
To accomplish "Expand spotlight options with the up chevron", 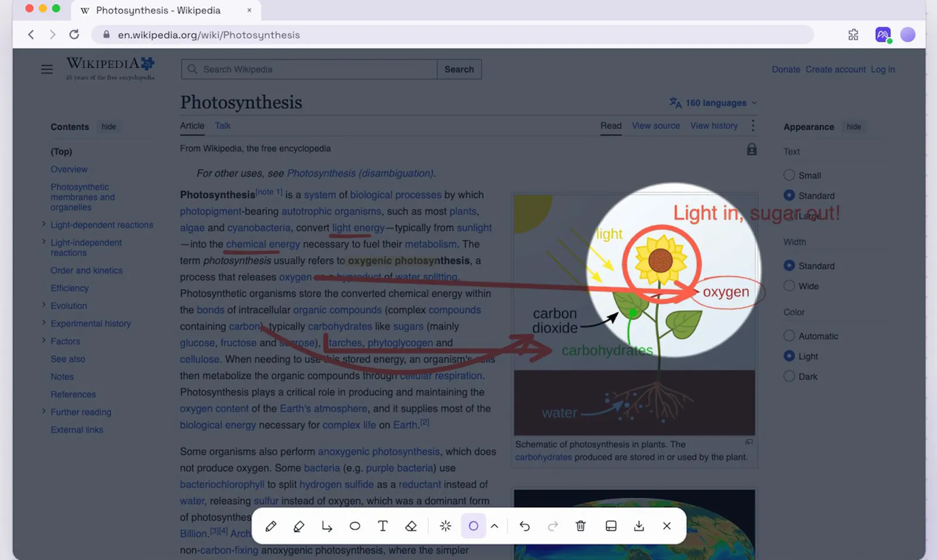I will click(494, 526).
